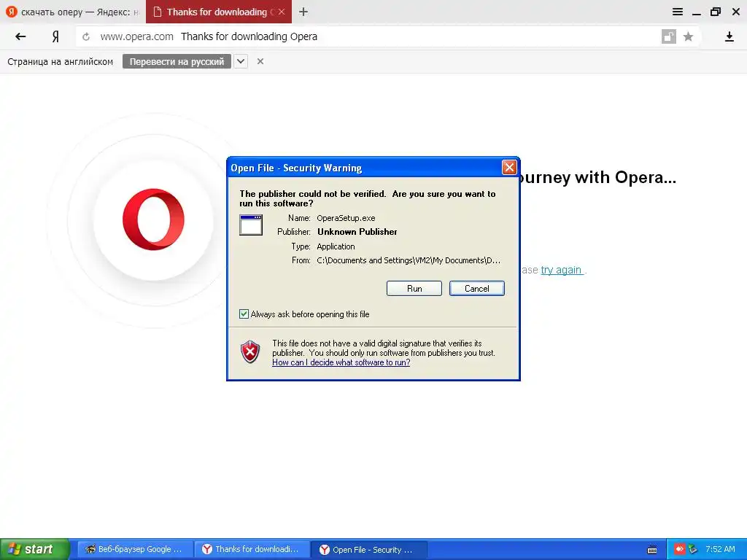Click the 'Unknown Publisher' text
Viewport: 747px width, 560px height.
click(357, 232)
